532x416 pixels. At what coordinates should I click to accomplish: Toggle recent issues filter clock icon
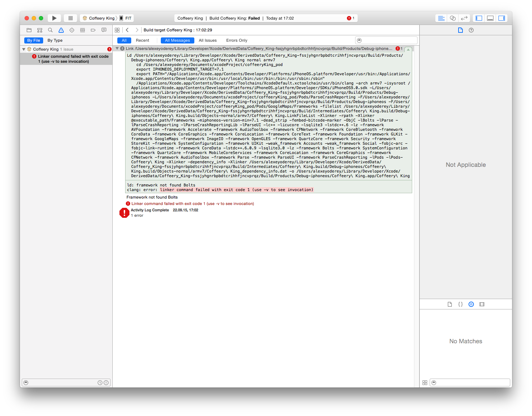click(100, 383)
